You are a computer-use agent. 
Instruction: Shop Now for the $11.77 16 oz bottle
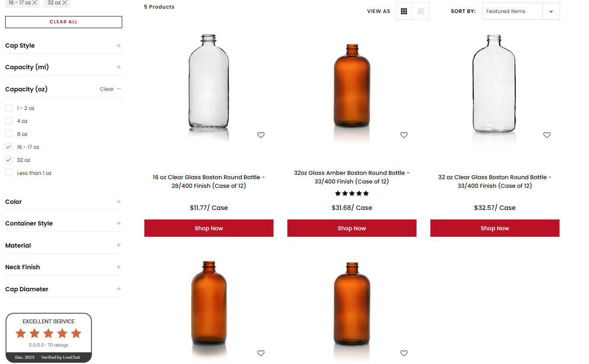click(x=209, y=228)
